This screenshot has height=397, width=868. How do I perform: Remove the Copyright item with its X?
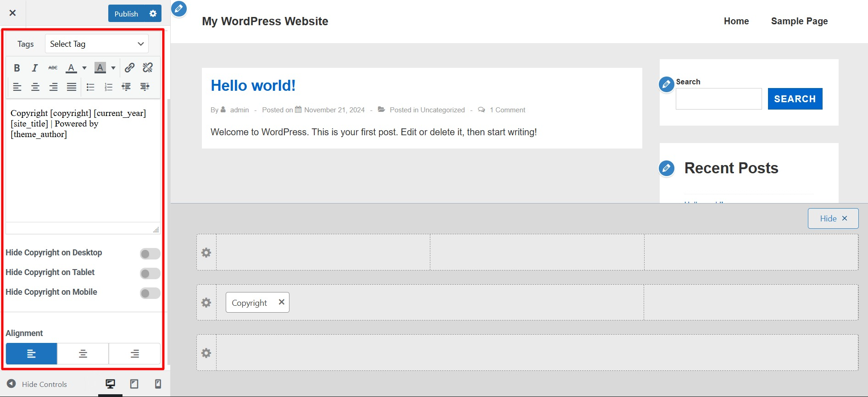click(x=282, y=302)
